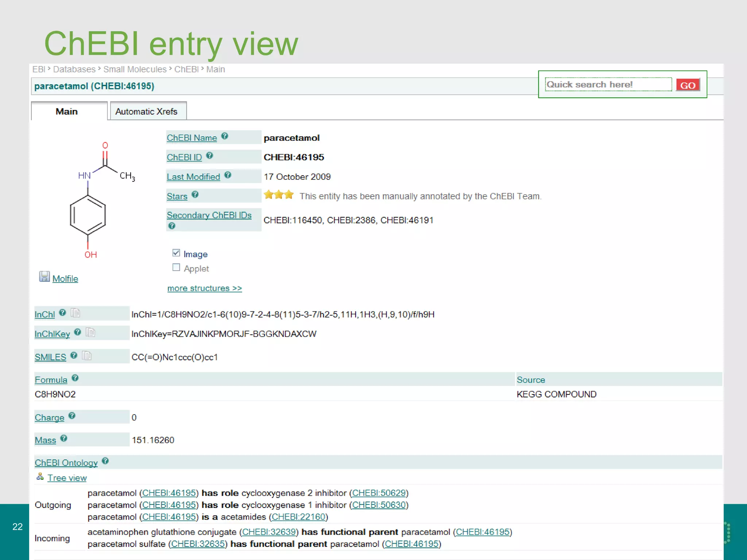The height and width of the screenshot is (560, 747).
Task: Open CHEBI:32639 glutathione conjugate link
Action: coord(269,532)
